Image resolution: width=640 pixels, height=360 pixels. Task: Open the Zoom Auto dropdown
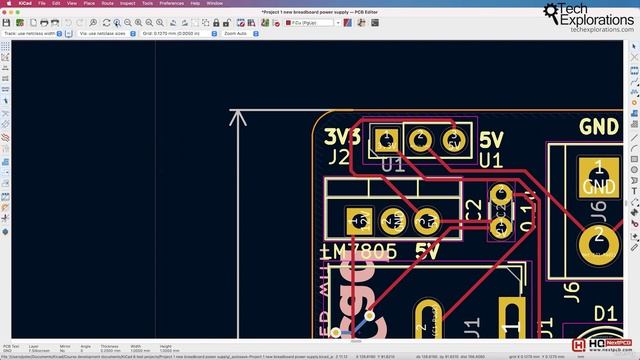point(241,33)
